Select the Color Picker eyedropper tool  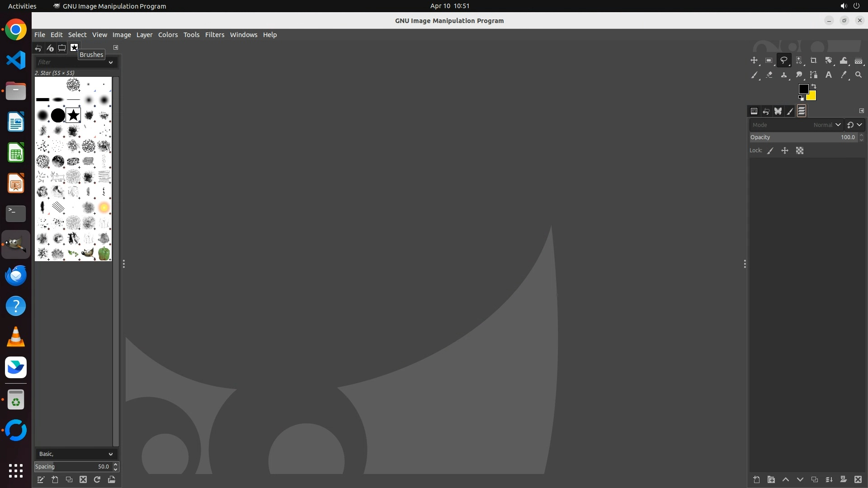pos(844,75)
